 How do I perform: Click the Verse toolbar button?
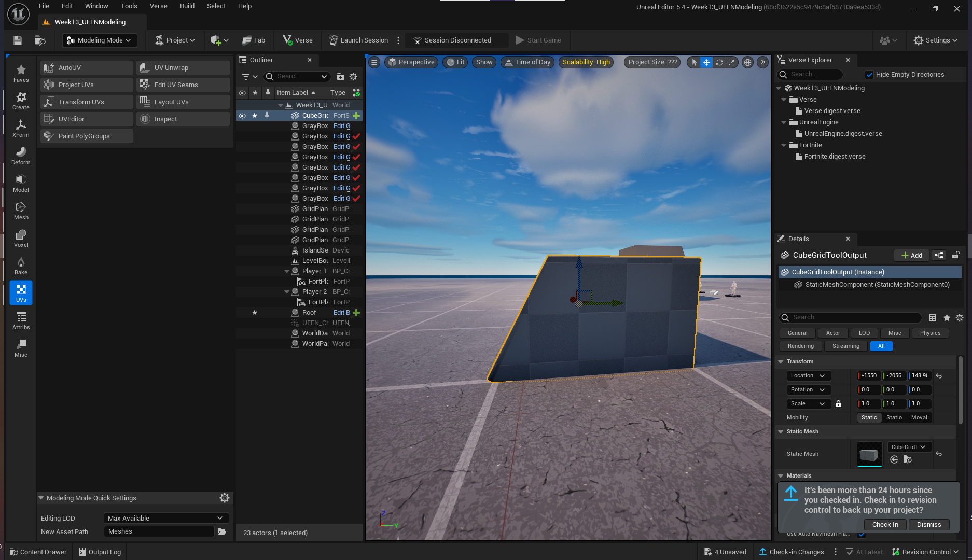[x=298, y=40]
